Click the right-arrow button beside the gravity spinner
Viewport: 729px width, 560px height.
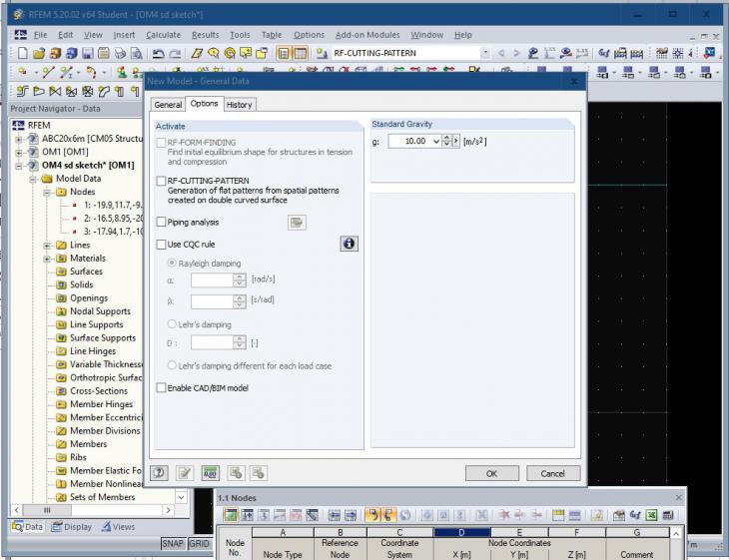tap(455, 141)
